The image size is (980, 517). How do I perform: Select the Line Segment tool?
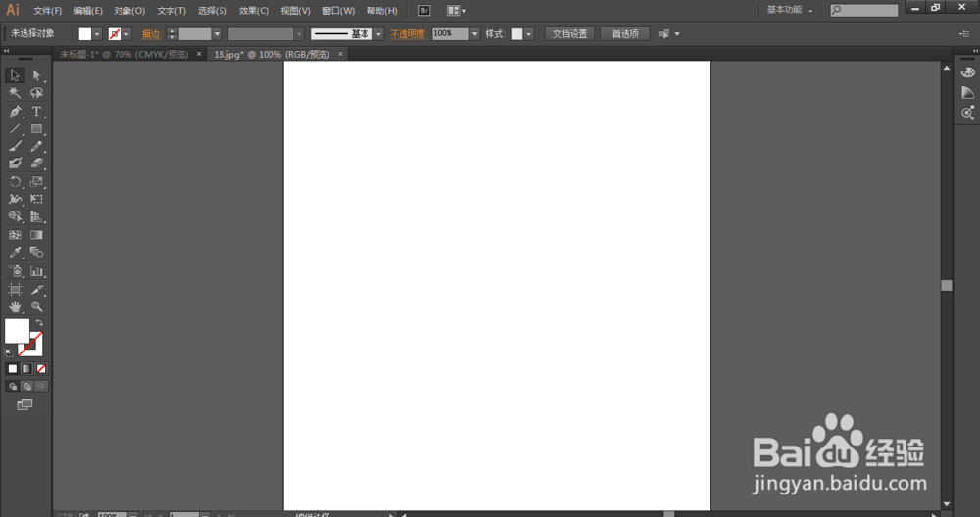[15, 129]
